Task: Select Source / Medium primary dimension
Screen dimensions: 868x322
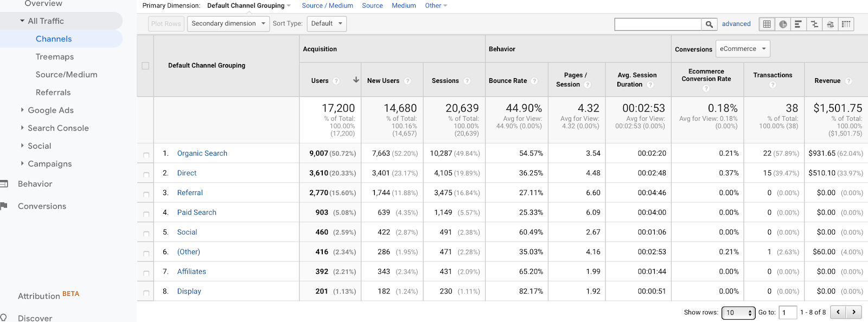Action: [328, 5]
